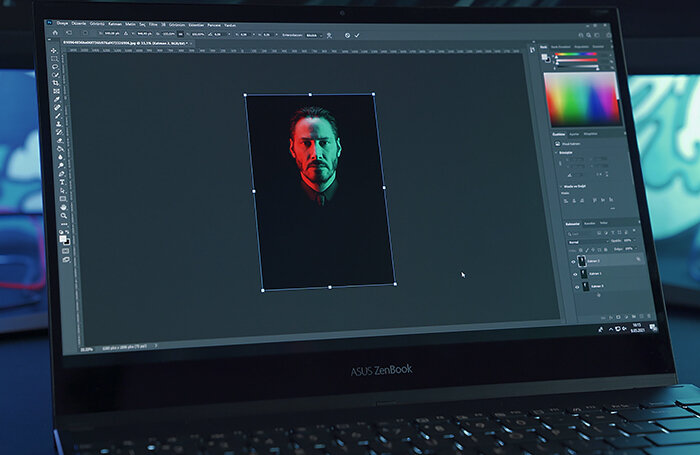700x455 pixels.
Task: Click the hue slider in Color panel
Action: click(x=576, y=54)
